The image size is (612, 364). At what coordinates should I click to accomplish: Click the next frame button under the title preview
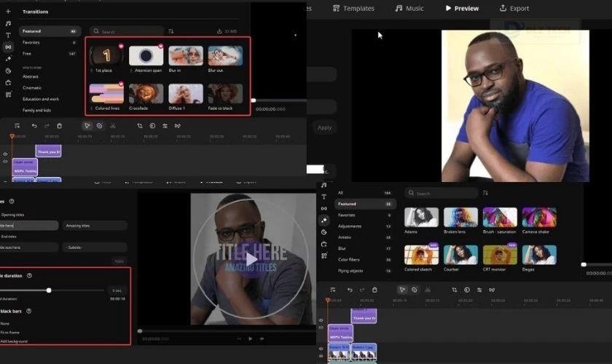(262, 339)
